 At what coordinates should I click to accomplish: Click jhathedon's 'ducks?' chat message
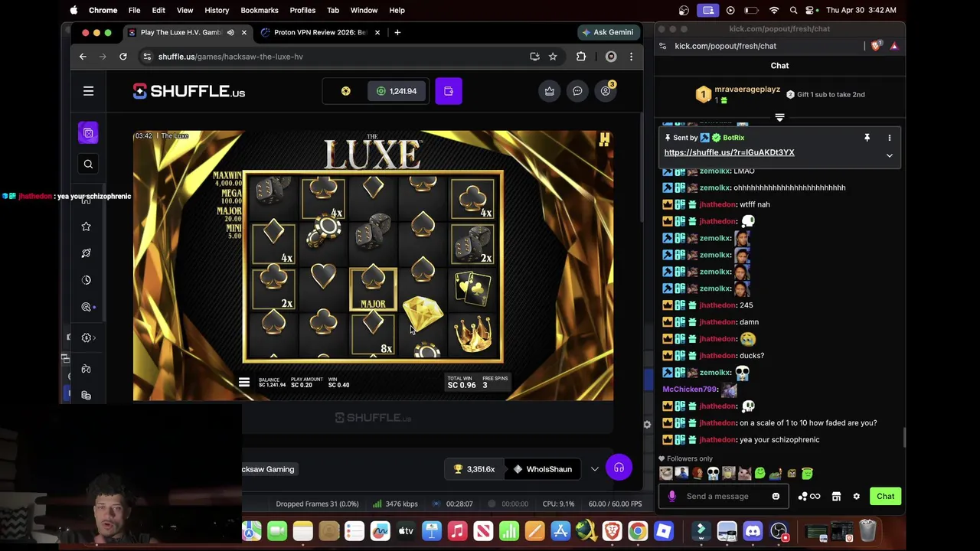point(751,356)
